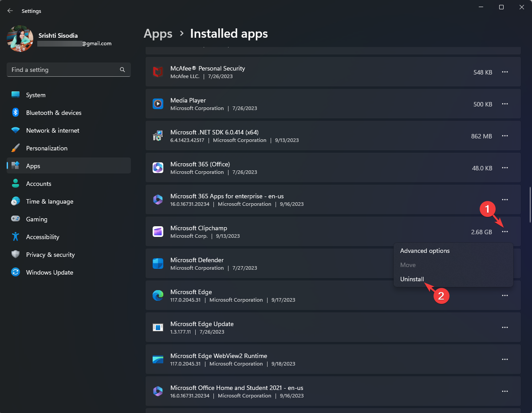Click the Microsoft Defender app icon

point(158,264)
